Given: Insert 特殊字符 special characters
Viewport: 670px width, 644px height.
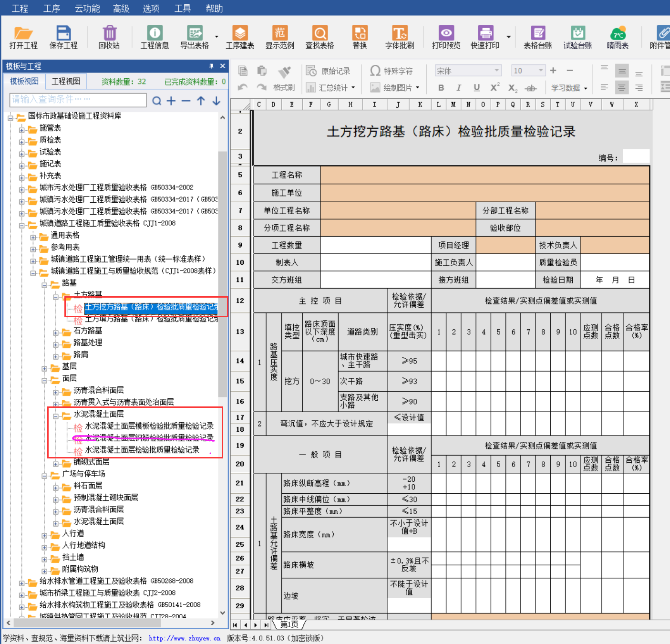Looking at the screenshot, I should (391, 71).
